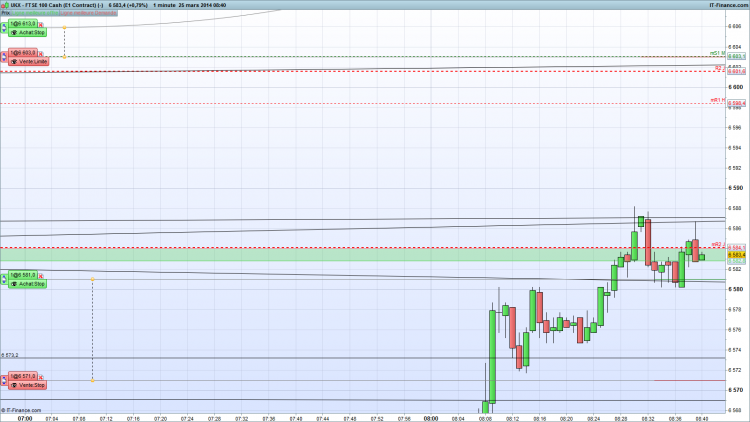Cancel the 6 571,0 Vente Stop order
Screen dimensions: 750x422
[x=41, y=378]
